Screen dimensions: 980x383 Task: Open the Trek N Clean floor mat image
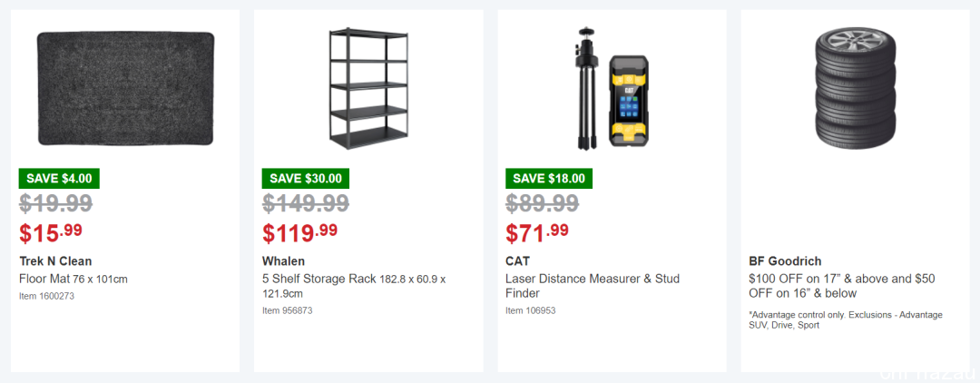pos(125,89)
